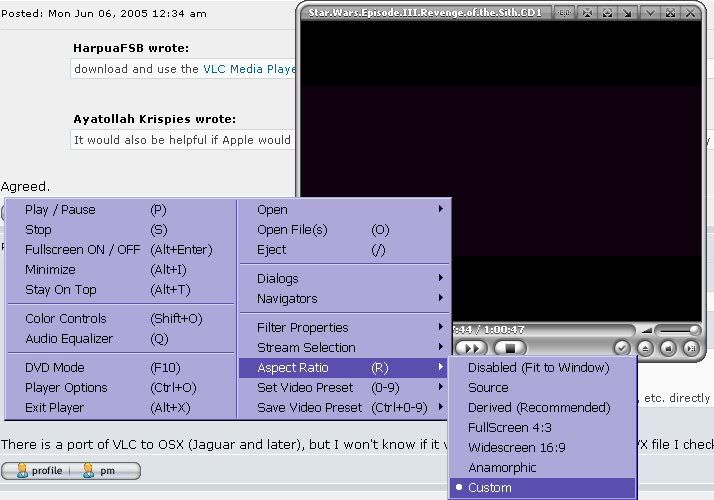Click the up-down arrows icon in title bar

point(607,13)
